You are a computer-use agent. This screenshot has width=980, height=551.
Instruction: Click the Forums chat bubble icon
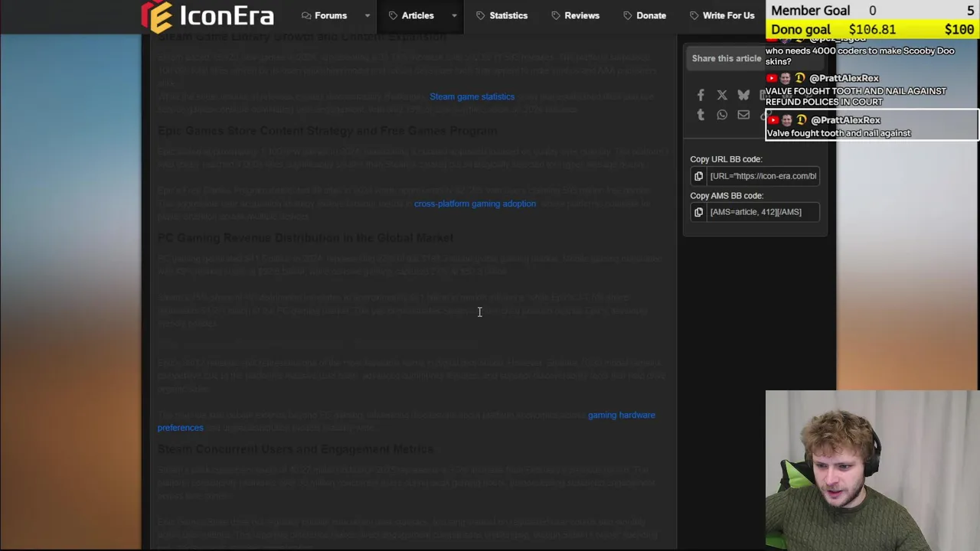(306, 15)
